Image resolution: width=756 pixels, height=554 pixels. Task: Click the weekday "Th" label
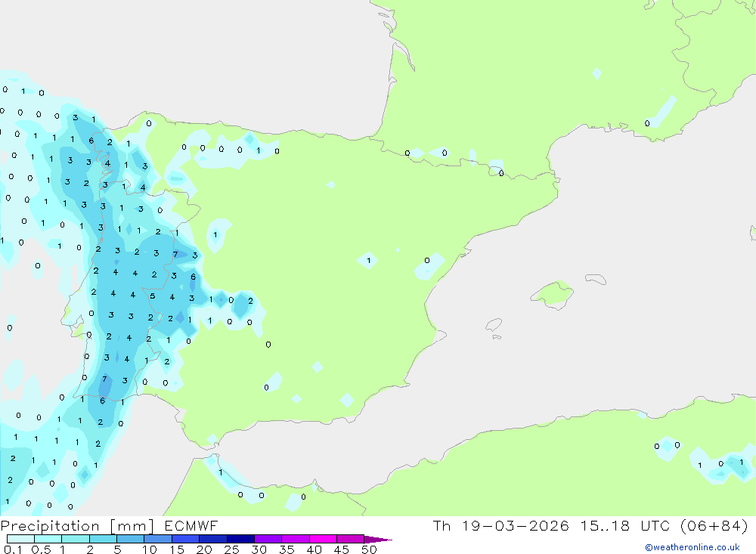[x=442, y=526]
